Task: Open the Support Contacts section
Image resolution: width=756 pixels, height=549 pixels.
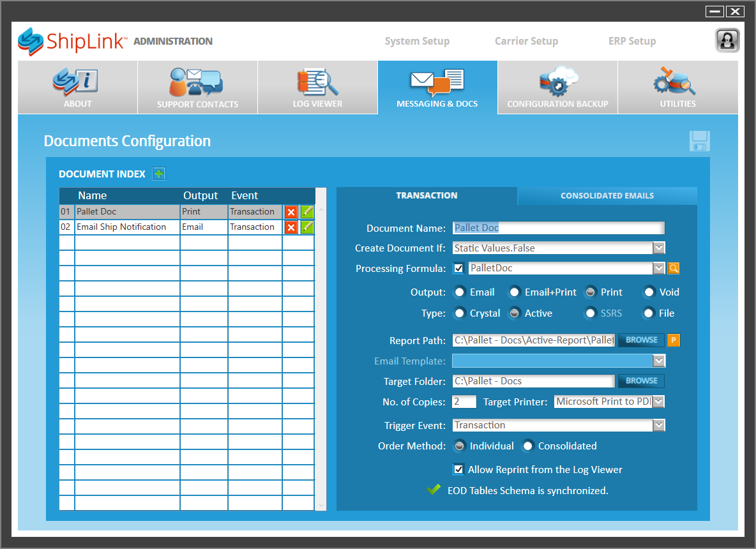Action: (197, 87)
